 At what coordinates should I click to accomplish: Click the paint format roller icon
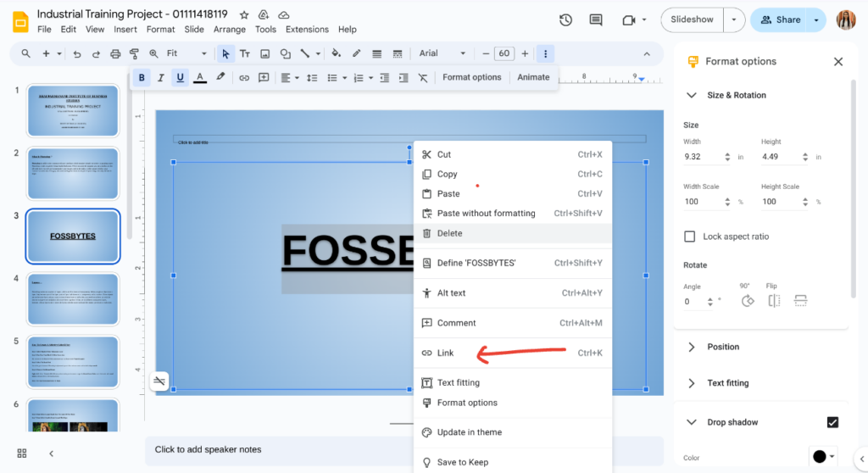pos(134,53)
